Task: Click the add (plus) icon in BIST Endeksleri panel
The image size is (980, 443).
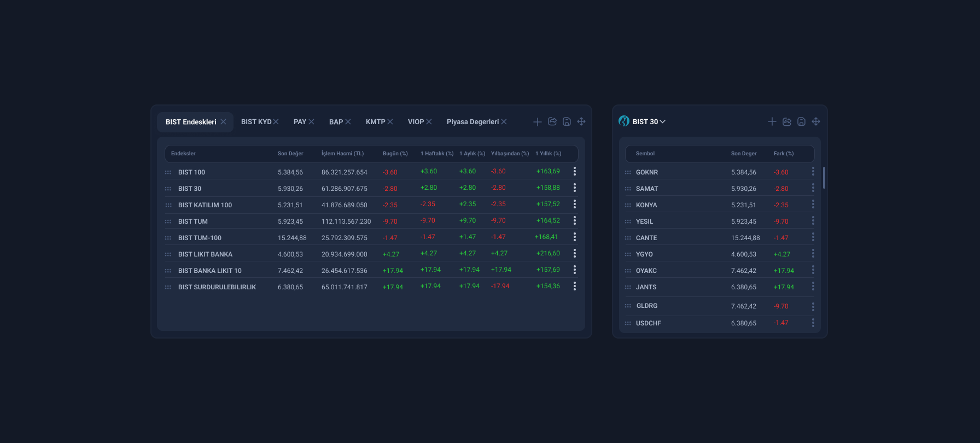Action: coord(538,122)
